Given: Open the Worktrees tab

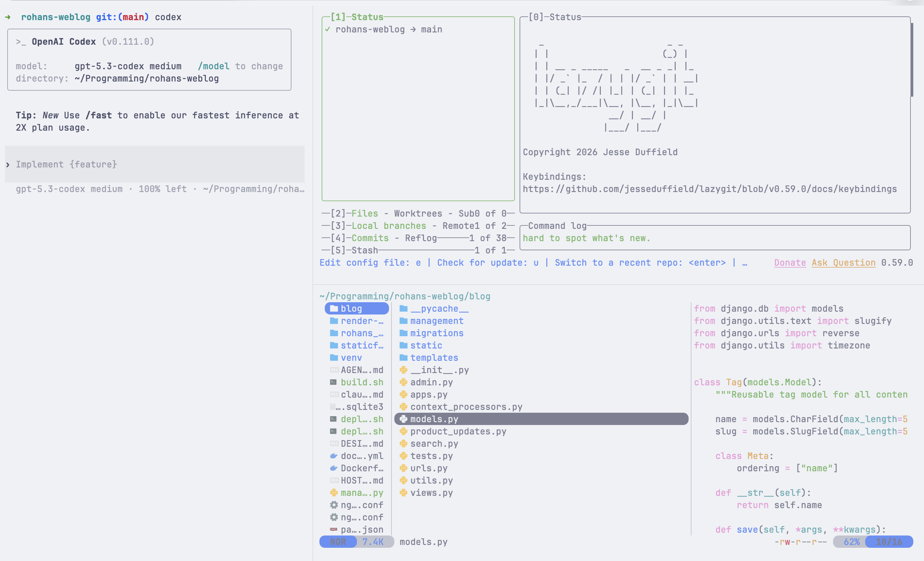Looking at the screenshot, I should (418, 213).
